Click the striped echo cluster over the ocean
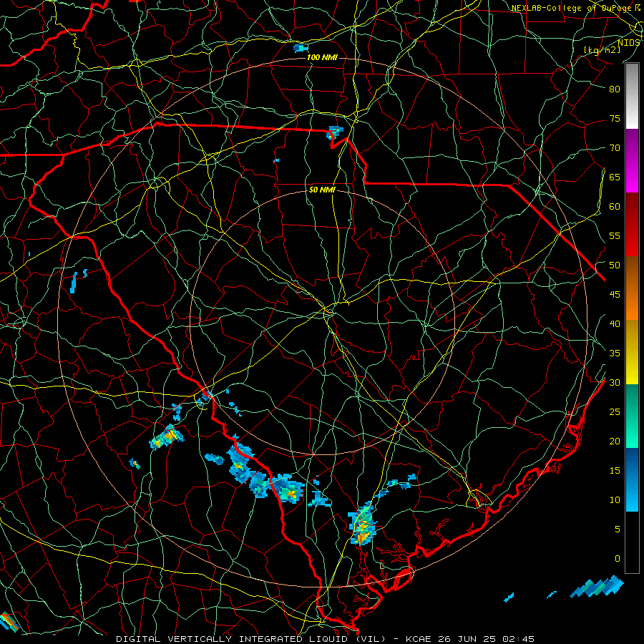The height and width of the screenshot is (644, 644). click(597, 587)
